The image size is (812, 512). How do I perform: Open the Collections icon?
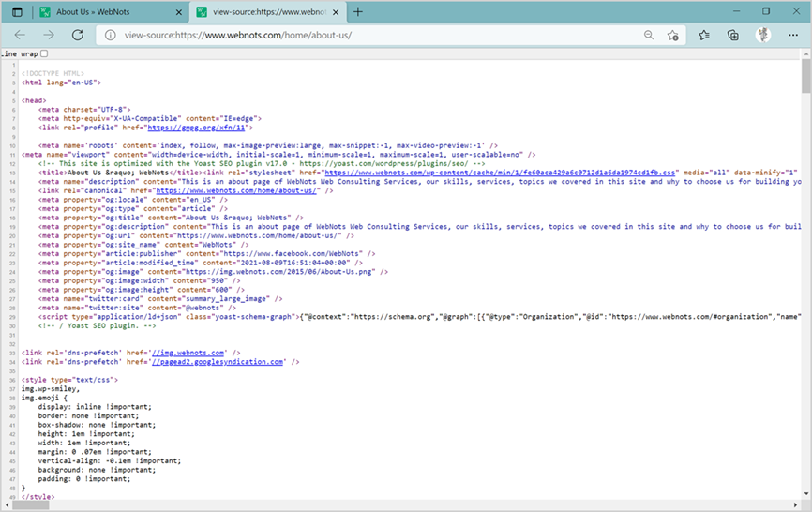pos(733,35)
